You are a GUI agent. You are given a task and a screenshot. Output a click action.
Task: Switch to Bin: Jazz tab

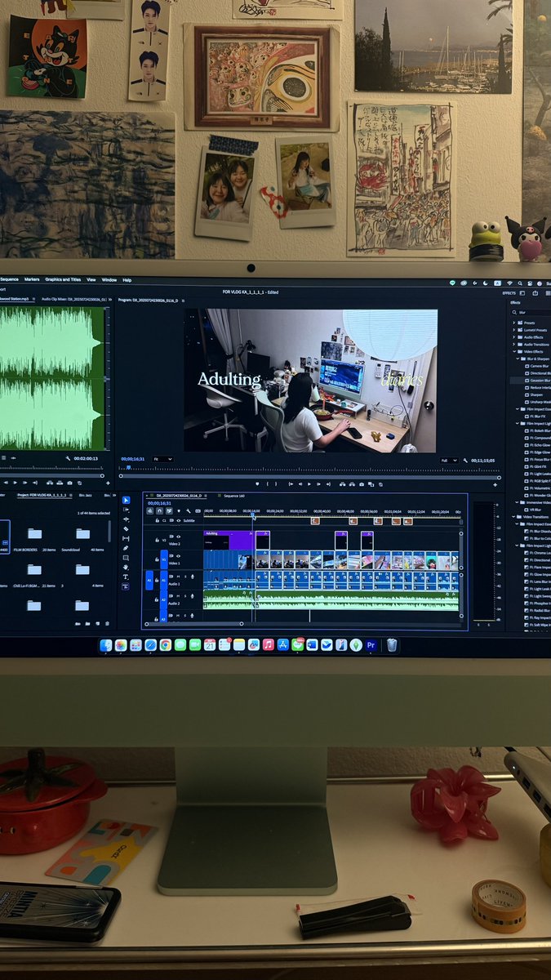[x=84, y=495]
